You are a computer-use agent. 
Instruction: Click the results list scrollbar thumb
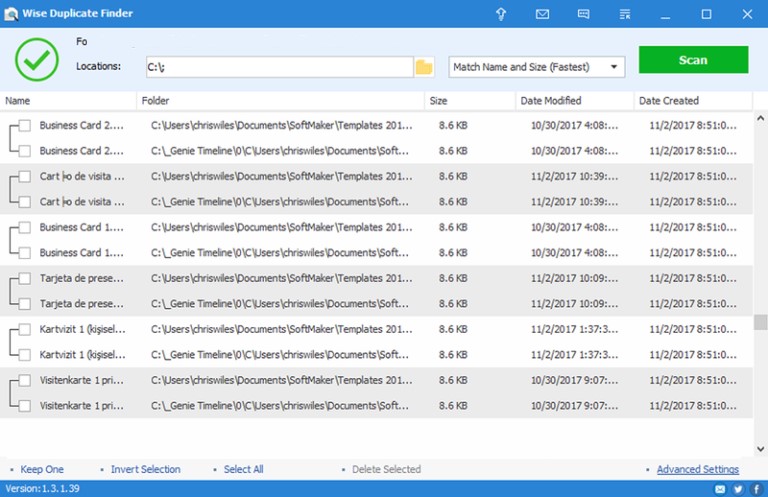pyautogui.click(x=761, y=322)
